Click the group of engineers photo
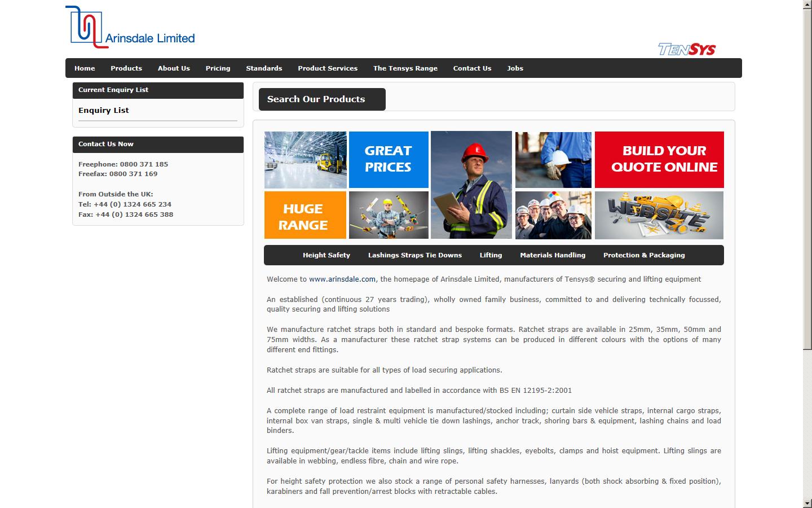This screenshot has height=508, width=812. pos(553,215)
